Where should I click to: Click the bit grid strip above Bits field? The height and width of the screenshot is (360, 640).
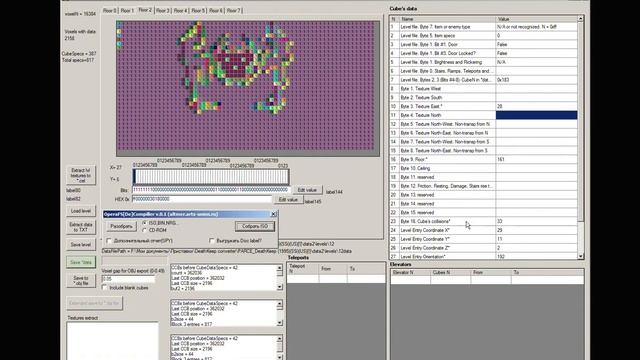[211, 177]
